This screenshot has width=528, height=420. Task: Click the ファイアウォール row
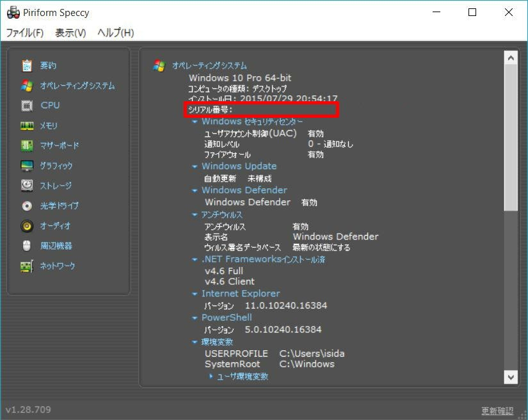tap(264, 154)
